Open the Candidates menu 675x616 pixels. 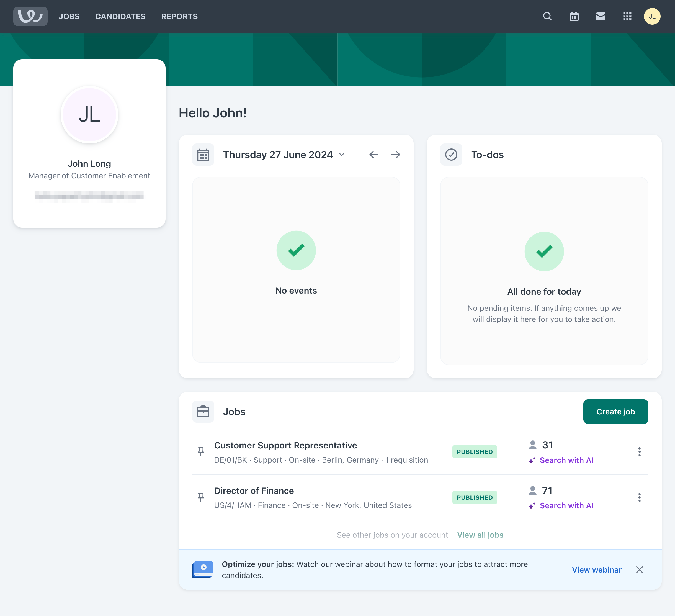pos(120,16)
